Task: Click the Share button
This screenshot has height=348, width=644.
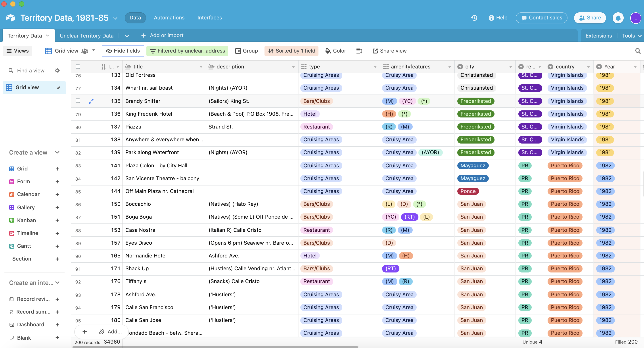Action: [x=590, y=18]
